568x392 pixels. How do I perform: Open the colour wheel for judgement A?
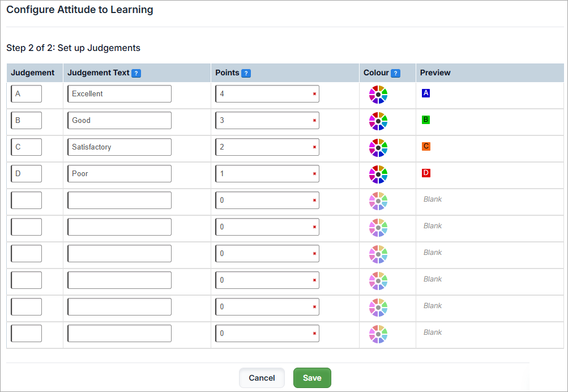click(378, 95)
